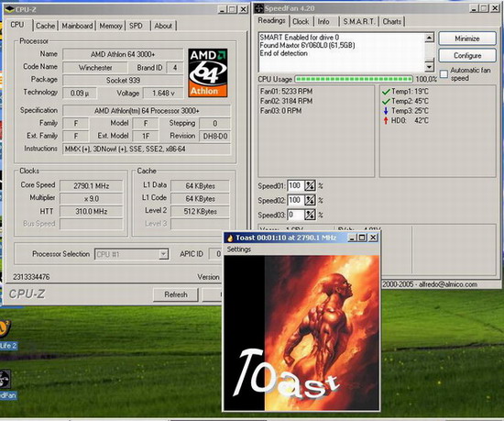Switch to the Clock tab in SpeedFan
The width and height of the screenshot is (504, 421).
point(301,21)
